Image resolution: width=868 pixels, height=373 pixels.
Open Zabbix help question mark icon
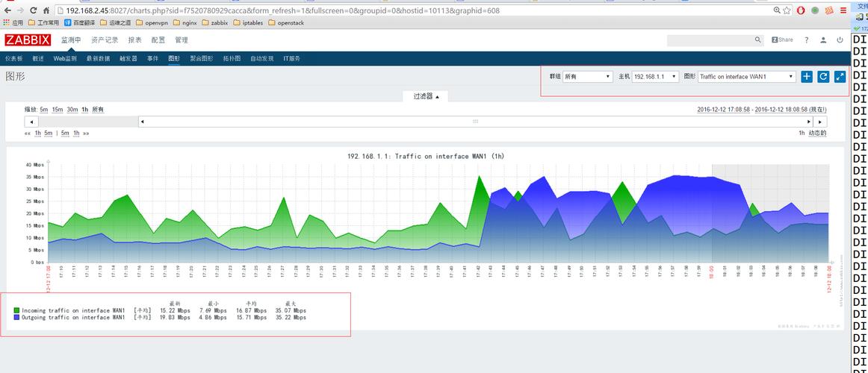coord(807,40)
